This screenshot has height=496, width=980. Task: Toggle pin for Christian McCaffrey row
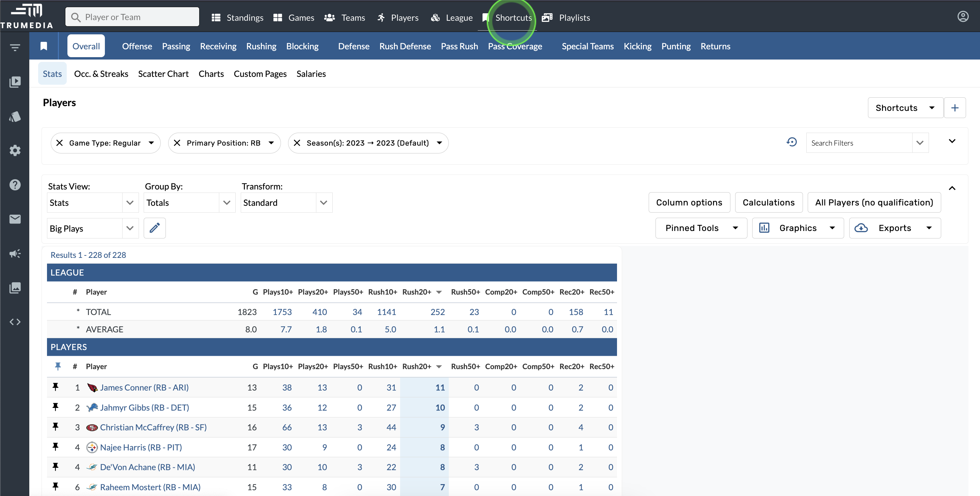coord(56,427)
